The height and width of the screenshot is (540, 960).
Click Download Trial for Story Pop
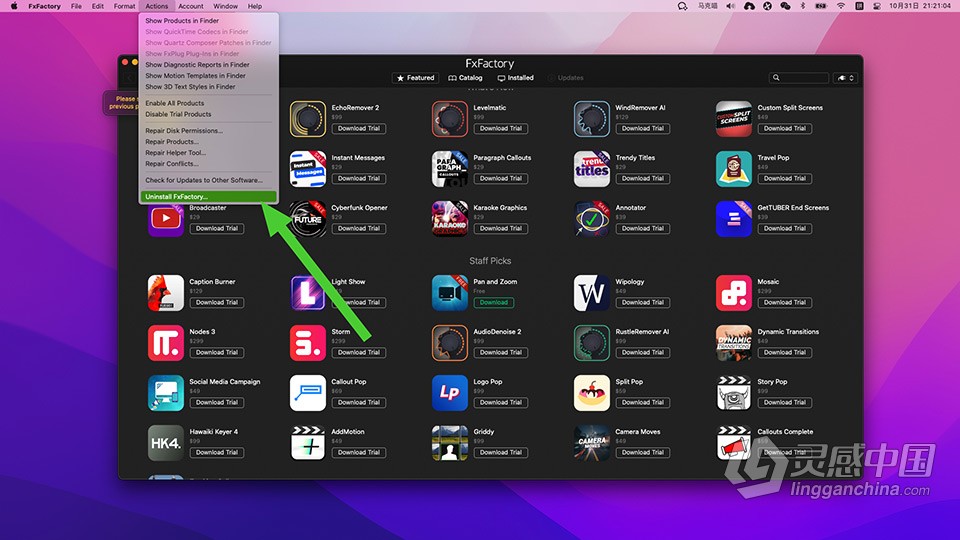point(785,402)
